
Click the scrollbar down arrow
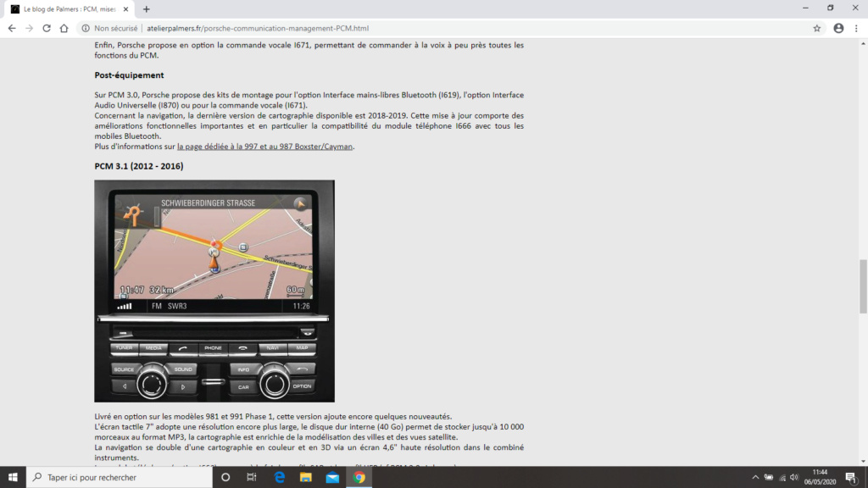863,461
